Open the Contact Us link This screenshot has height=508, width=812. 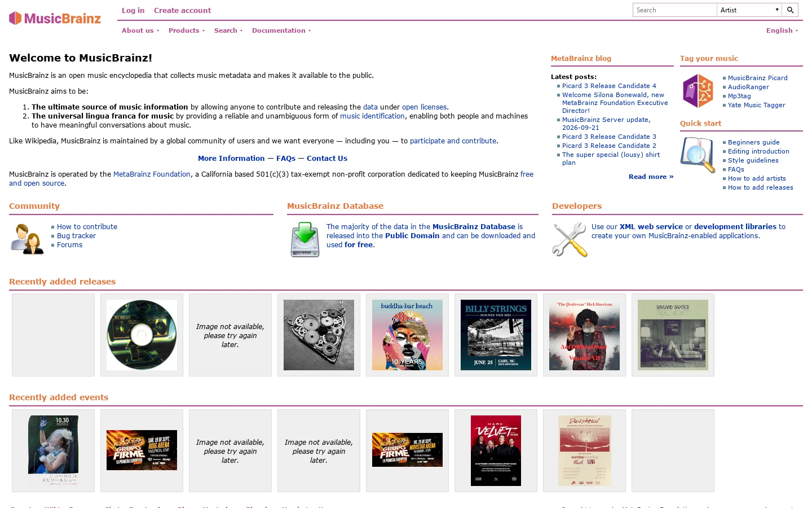(327, 159)
